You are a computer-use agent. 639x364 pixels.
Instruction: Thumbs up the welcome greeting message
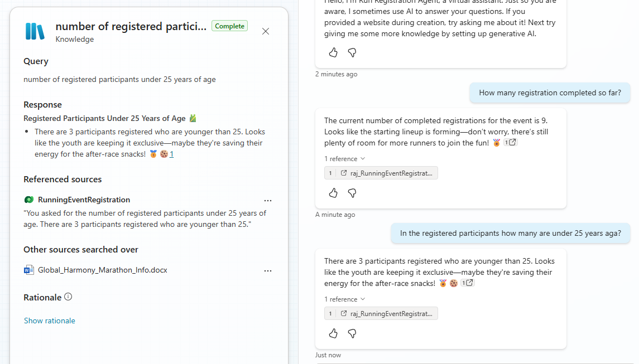tap(333, 52)
